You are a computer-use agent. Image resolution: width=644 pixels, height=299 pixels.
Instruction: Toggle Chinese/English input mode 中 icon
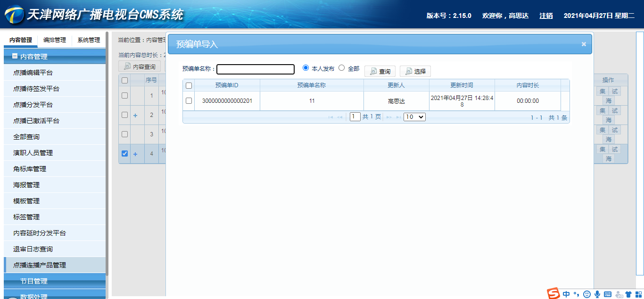click(566, 294)
